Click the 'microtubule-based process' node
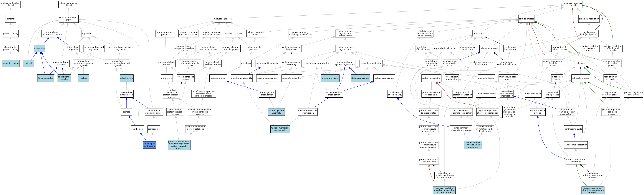This screenshot has width=644, height=195. [x=508, y=78]
